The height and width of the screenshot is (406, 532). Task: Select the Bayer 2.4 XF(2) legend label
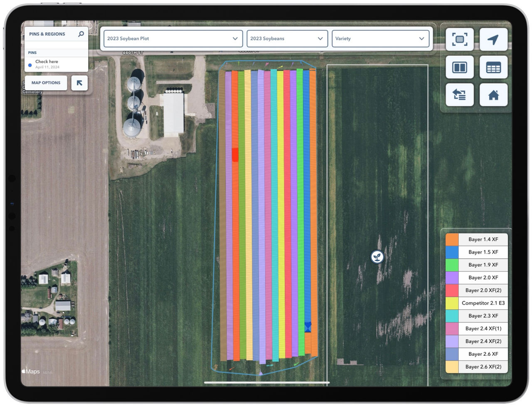pos(483,341)
